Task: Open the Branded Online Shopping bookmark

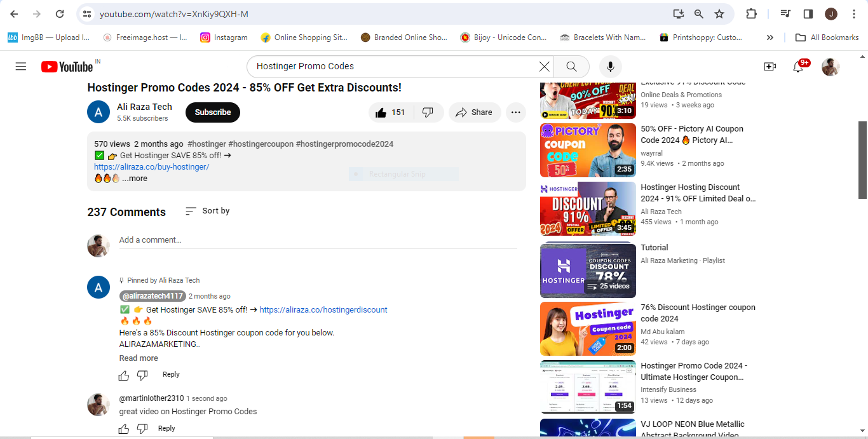Action: [403, 37]
